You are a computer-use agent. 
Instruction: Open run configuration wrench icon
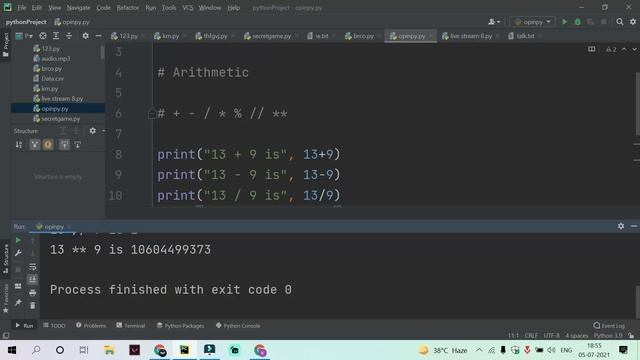click(x=18, y=253)
